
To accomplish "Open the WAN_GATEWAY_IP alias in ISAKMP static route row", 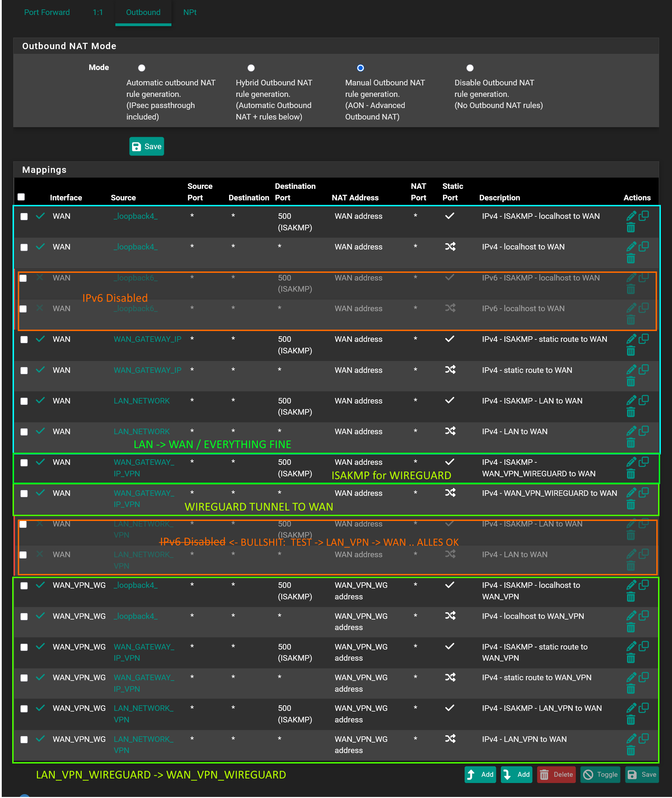I will point(147,339).
